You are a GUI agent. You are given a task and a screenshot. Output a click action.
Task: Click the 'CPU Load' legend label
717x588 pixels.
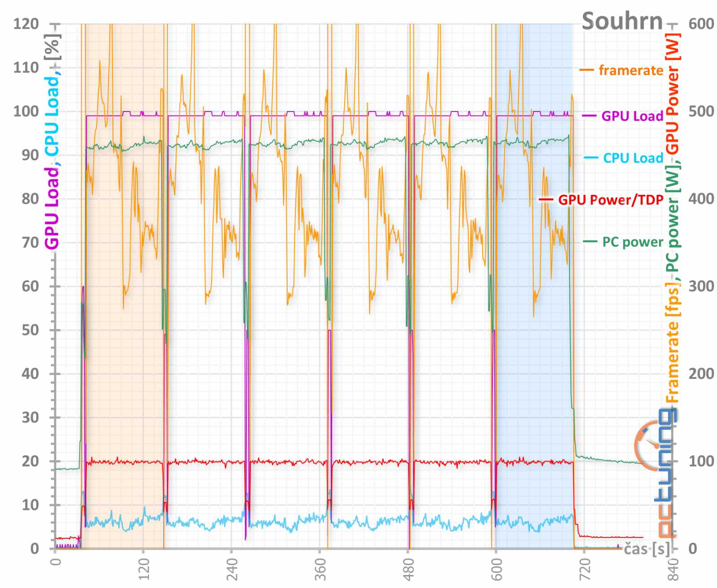pos(633,158)
